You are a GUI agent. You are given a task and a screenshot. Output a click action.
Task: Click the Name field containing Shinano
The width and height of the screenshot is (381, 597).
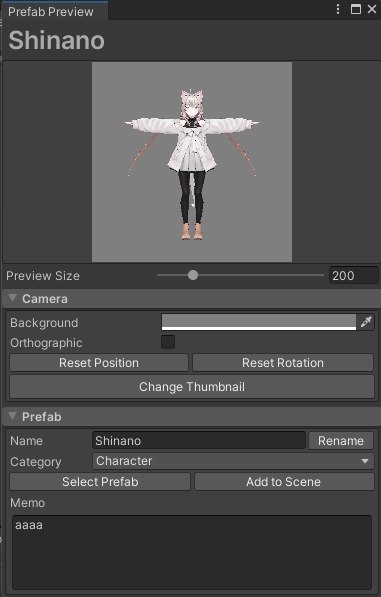tap(199, 441)
